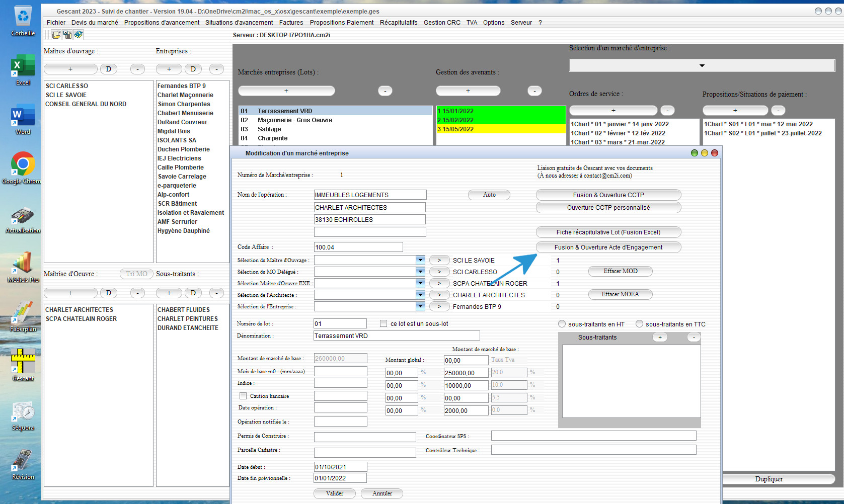Select 'sous-traitants en HT' radio button
The width and height of the screenshot is (844, 504).
(562, 324)
